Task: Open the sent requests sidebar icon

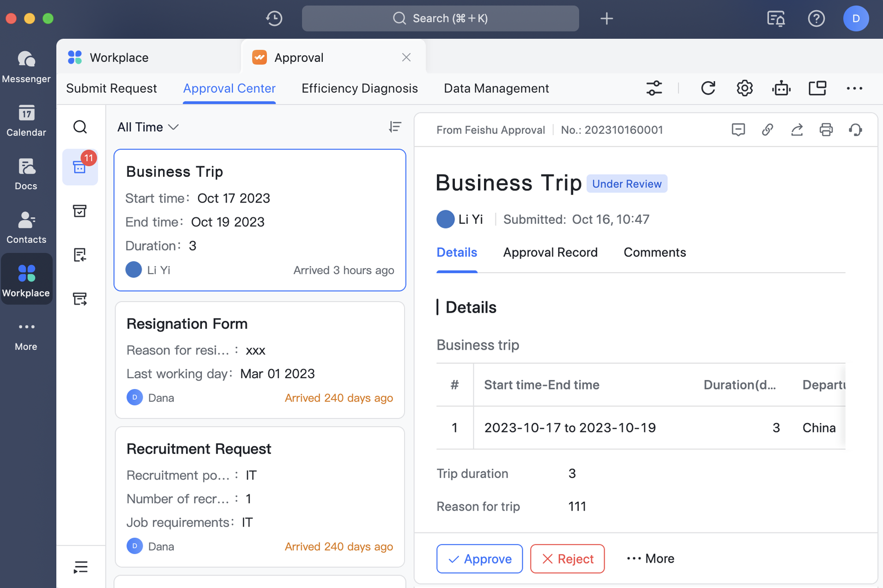Action: tap(80, 299)
